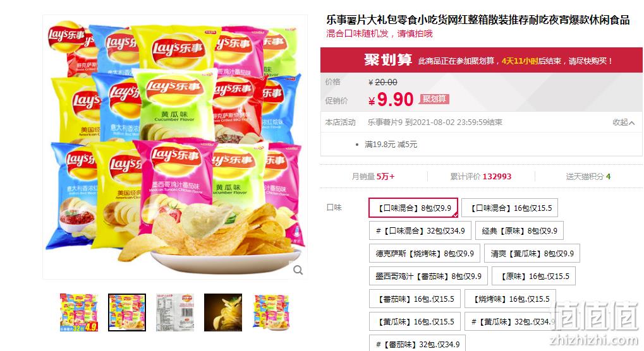644x351 pixels.
Task: Collapse shop activity with 收起 chevron
Action: [x=624, y=122]
